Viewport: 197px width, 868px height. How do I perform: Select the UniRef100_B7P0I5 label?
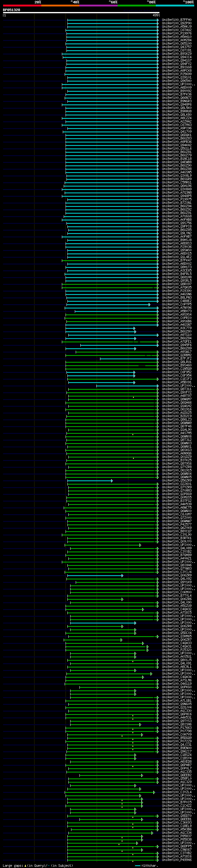point(176,802)
